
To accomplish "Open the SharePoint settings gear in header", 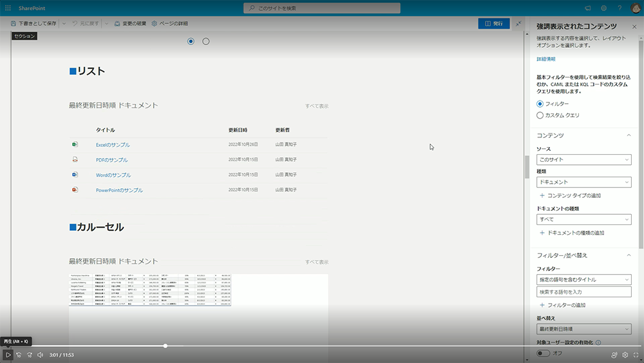I will click(604, 8).
